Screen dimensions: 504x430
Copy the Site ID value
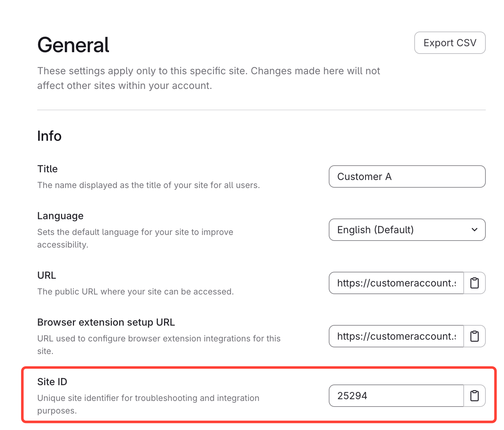(474, 396)
